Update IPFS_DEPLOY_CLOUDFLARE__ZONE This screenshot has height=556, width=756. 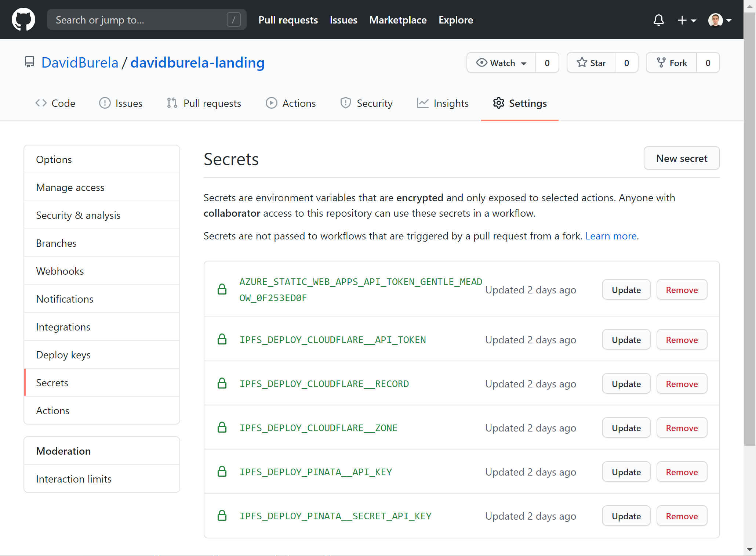626,428
